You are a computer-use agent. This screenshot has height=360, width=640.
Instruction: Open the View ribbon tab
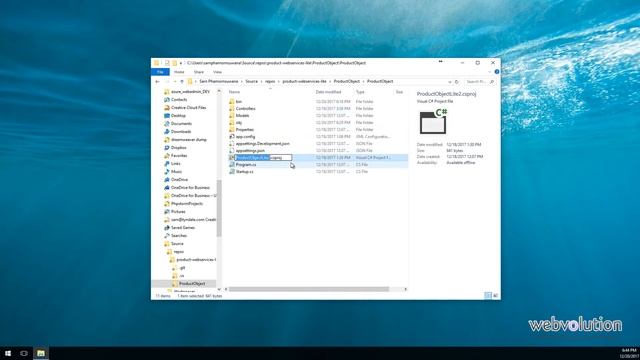[217, 72]
